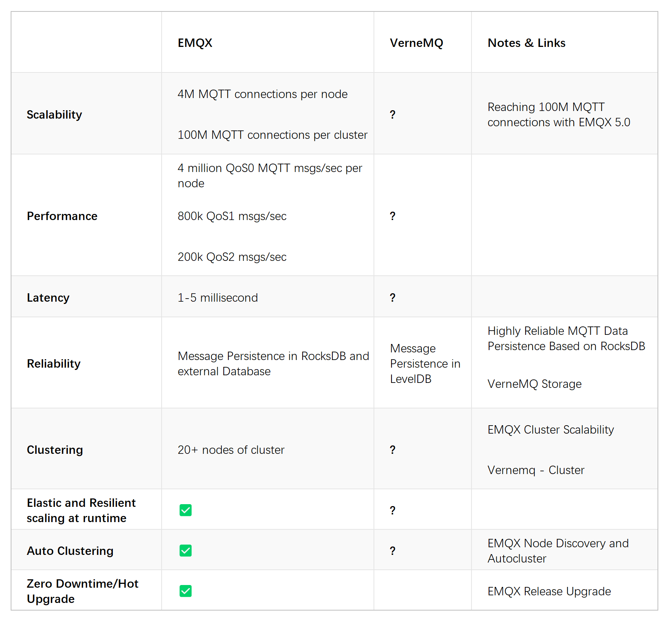Click the Auto Clustering checkmark icon
672x622 pixels.
tap(186, 550)
